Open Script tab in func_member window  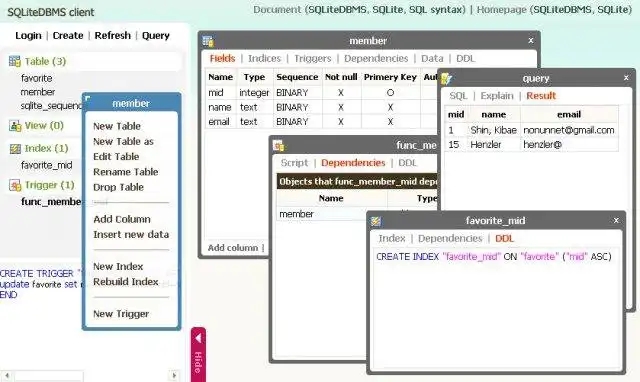(x=294, y=163)
